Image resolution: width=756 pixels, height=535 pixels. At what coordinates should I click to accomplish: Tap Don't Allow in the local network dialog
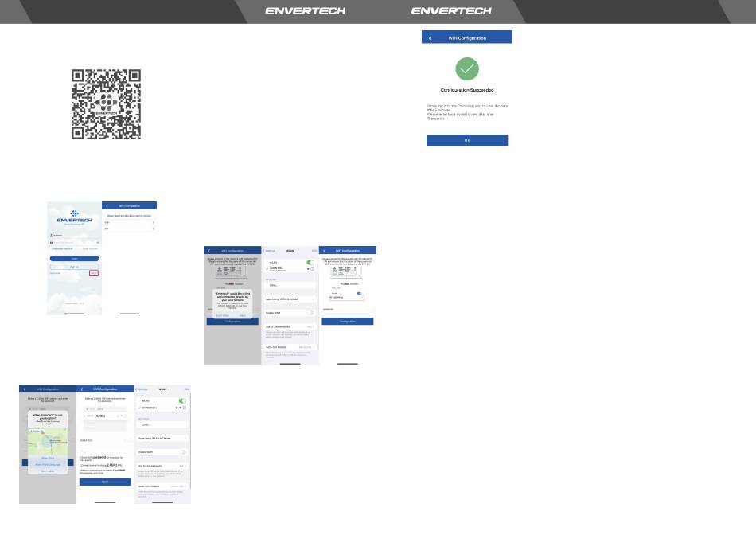click(223, 315)
